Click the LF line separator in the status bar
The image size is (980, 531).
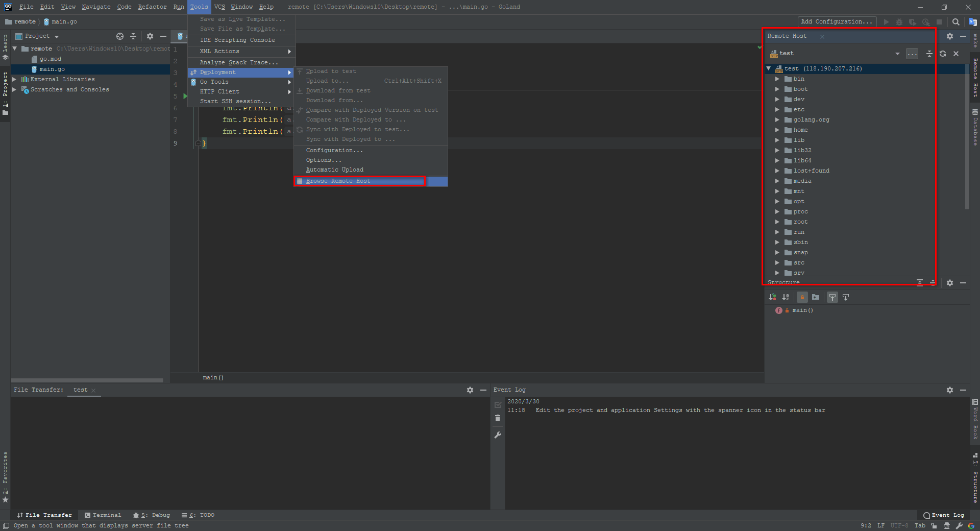pyautogui.click(x=881, y=526)
